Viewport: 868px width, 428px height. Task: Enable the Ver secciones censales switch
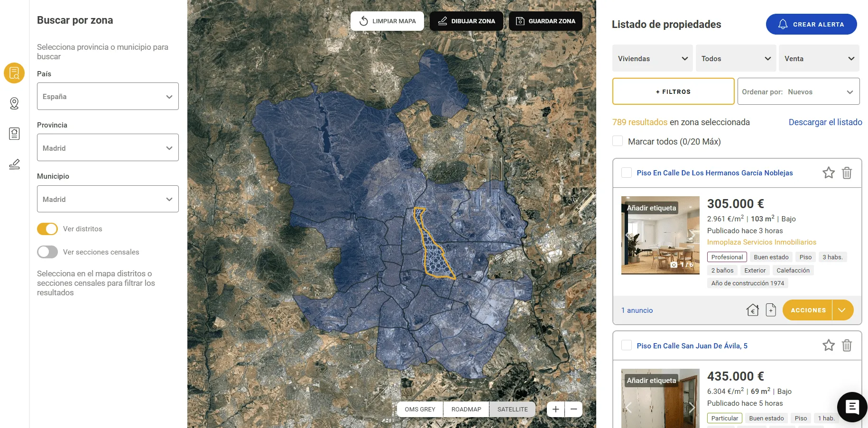[47, 252]
